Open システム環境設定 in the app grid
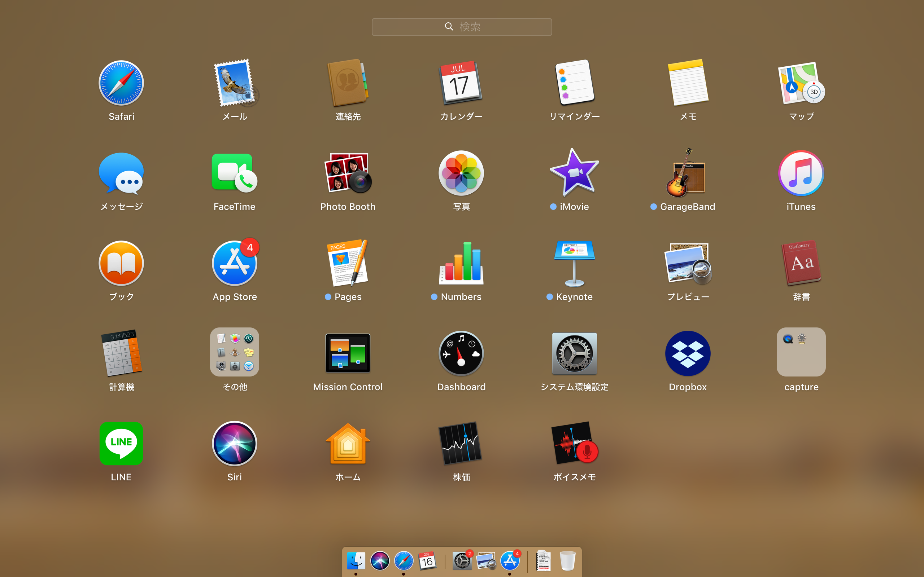 [574, 353]
